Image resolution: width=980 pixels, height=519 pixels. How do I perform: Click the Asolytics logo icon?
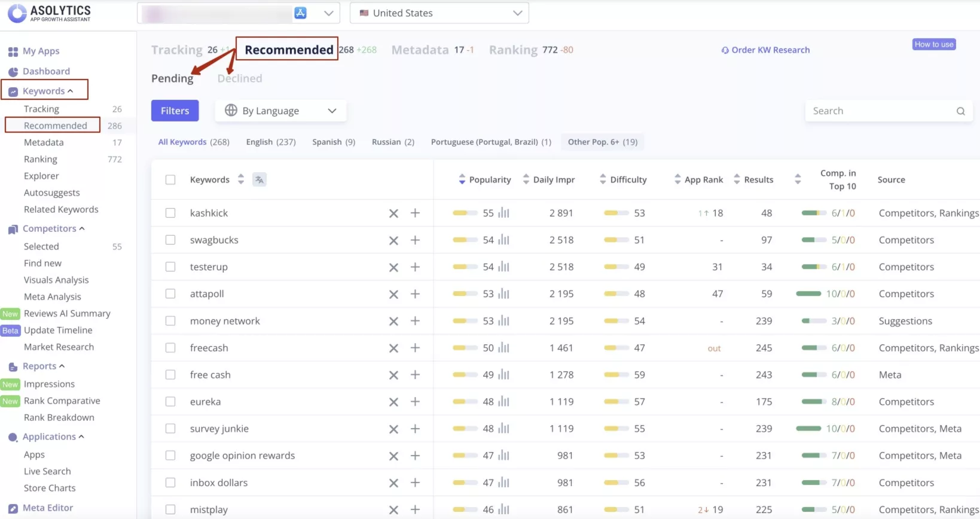point(17,13)
